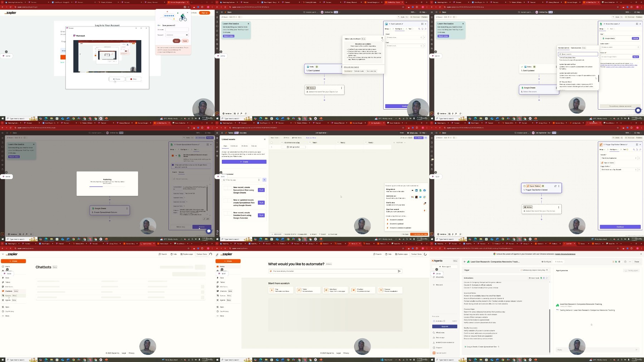Viewport: 644px width, 362px height.
Task: Pause the Flonnect screen recording
Action: coord(117,79)
